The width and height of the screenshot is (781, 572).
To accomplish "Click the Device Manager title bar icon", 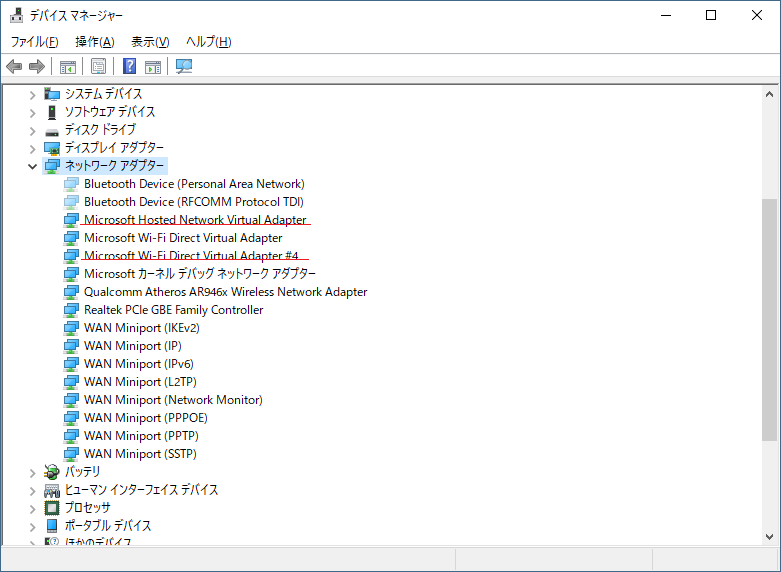I will coord(16,15).
